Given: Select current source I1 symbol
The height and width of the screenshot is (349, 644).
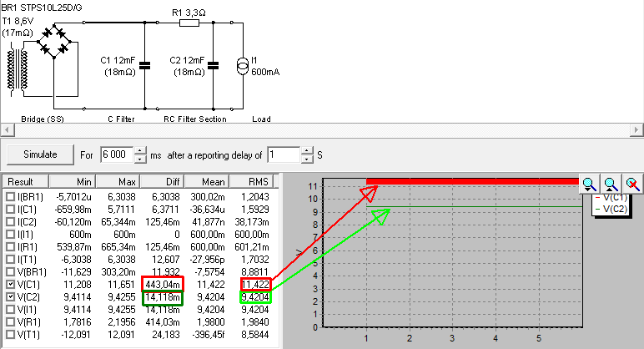Looking at the screenshot, I should [x=243, y=66].
